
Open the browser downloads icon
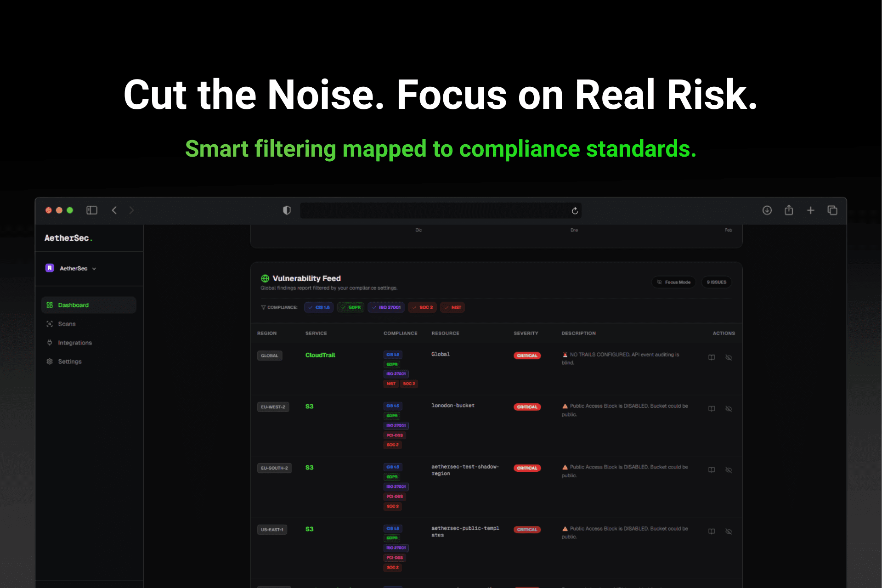point(767,210)
